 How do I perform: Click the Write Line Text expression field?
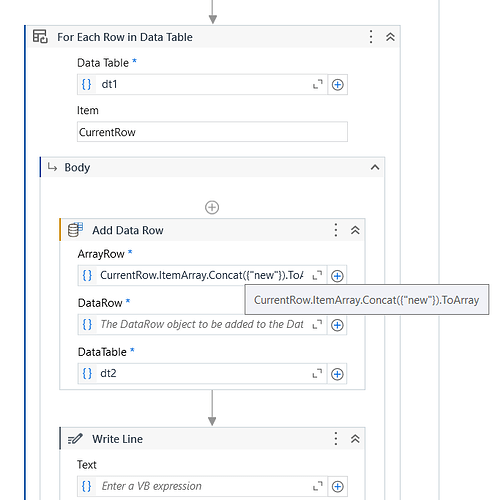point(202,486)
